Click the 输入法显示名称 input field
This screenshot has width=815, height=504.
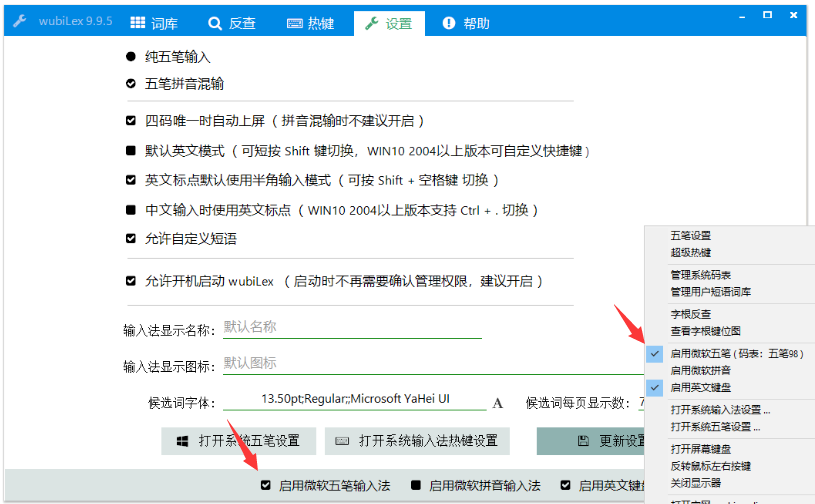pos(350,327)
